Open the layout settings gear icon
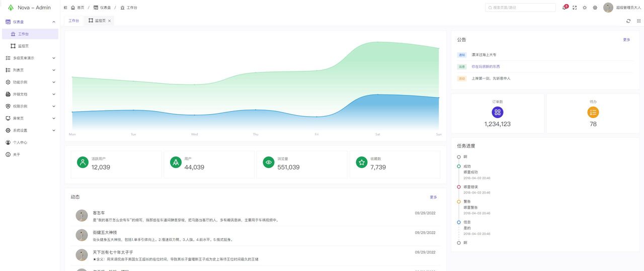Screen dimensions: 644x271 595,8
